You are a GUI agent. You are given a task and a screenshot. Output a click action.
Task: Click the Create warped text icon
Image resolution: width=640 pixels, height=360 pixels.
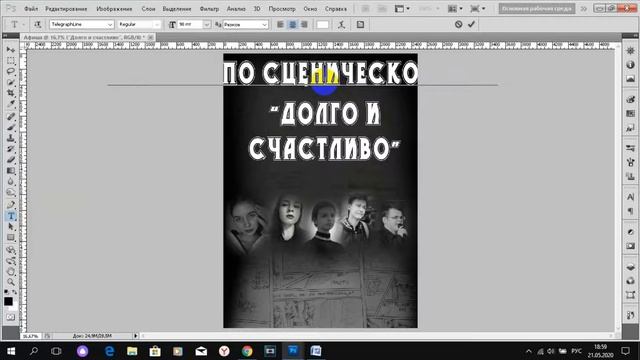(342, 24)
